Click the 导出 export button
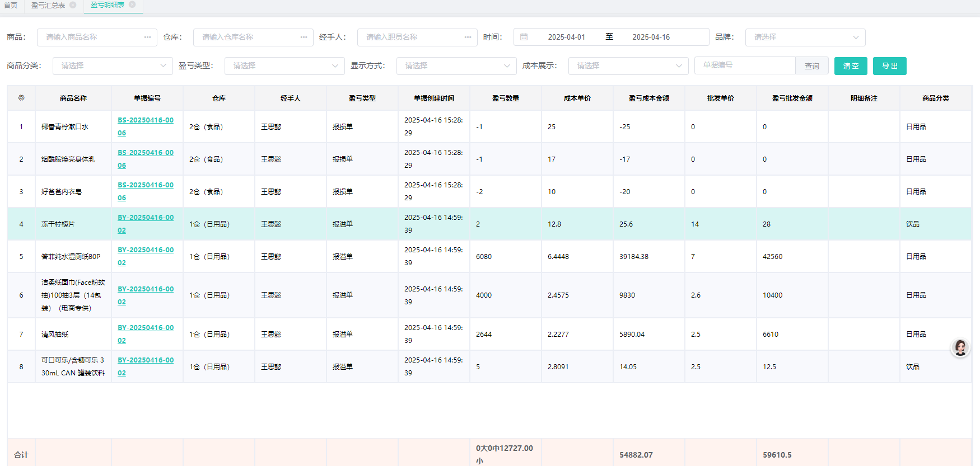 click(889, 66)
